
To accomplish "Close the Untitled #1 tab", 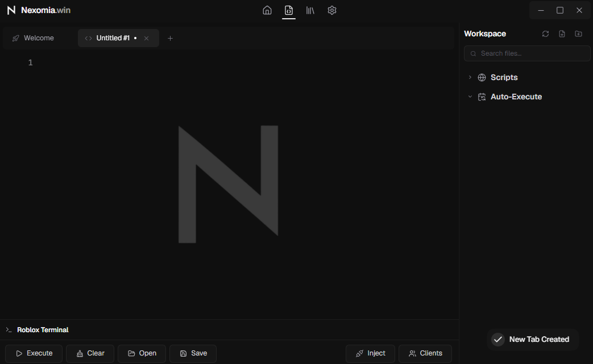I will pos(146,38).
